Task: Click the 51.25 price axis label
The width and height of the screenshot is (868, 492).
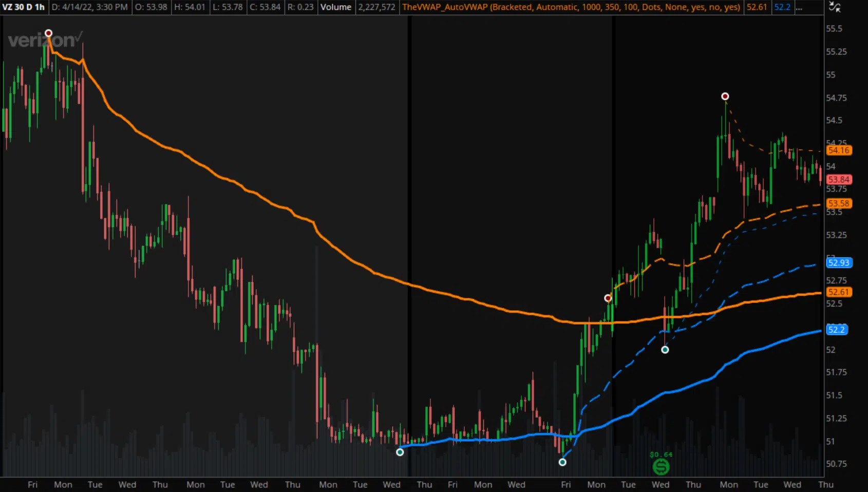Action: tap(836, 419)
